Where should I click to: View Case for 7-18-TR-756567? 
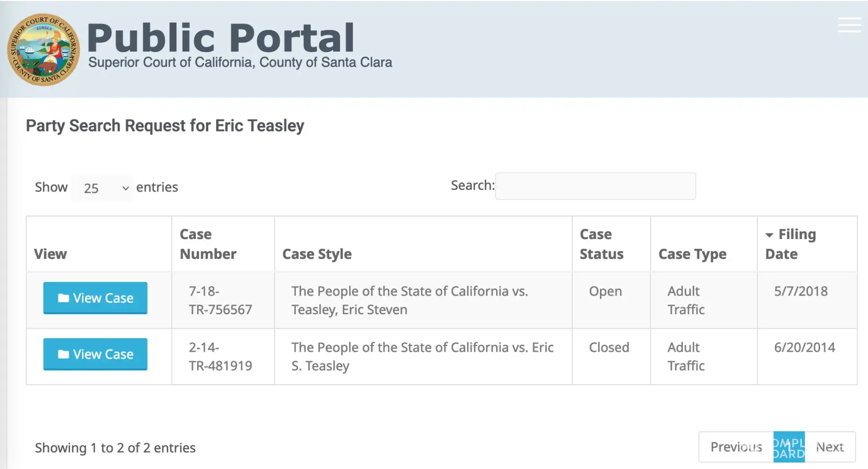tap(95, 298)
